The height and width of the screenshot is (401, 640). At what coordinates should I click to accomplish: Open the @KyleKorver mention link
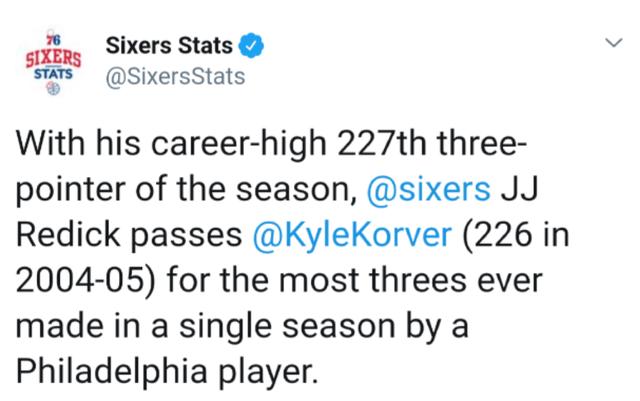click(x=352, y=235)
